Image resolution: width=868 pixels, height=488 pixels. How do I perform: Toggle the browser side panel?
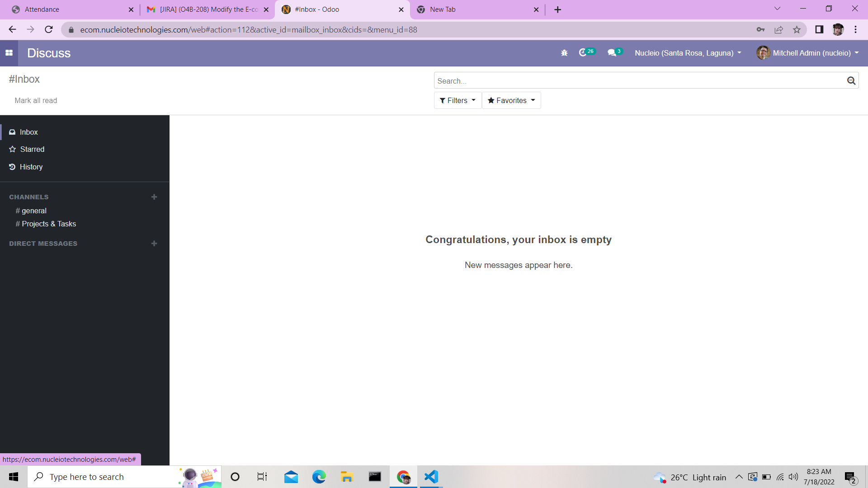click(819, 30)
